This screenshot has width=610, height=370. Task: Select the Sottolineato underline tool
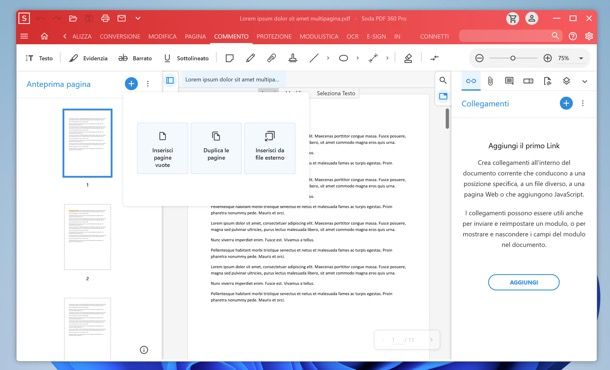[x=186, y=58]
